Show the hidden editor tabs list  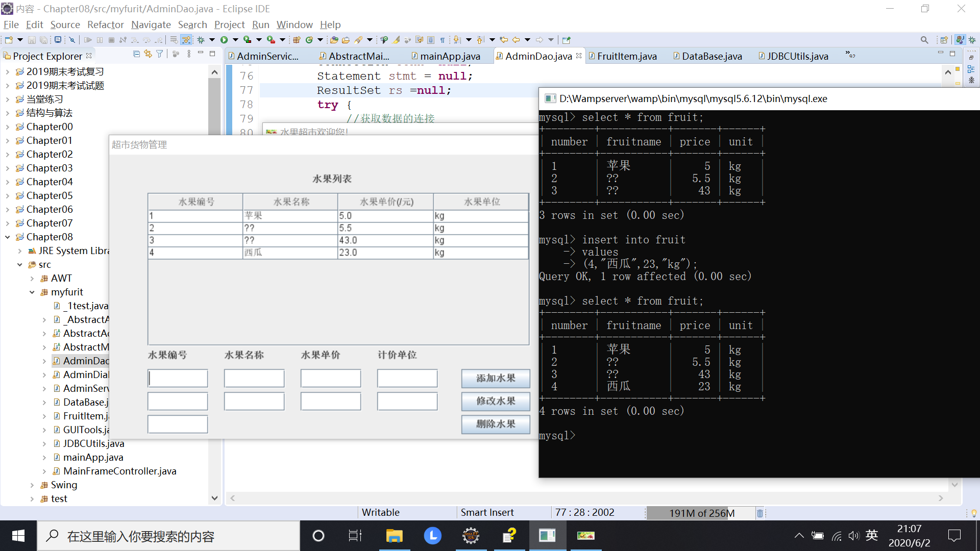(850, 55)
